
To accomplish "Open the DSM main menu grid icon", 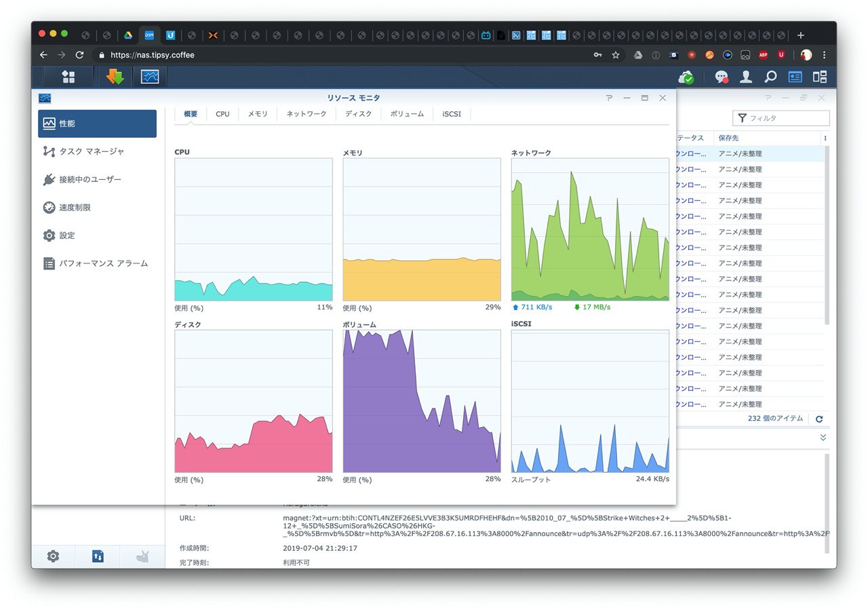I will [x=68, y=77].
